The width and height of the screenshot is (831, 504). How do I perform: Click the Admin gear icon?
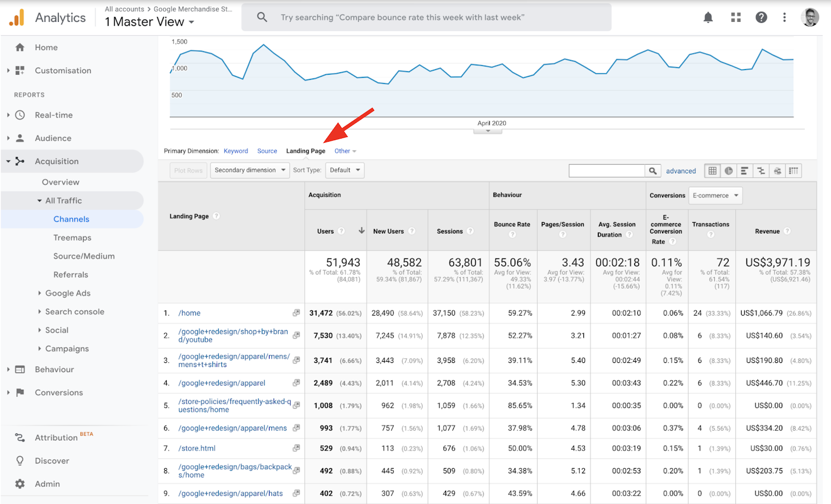point(20,484)
